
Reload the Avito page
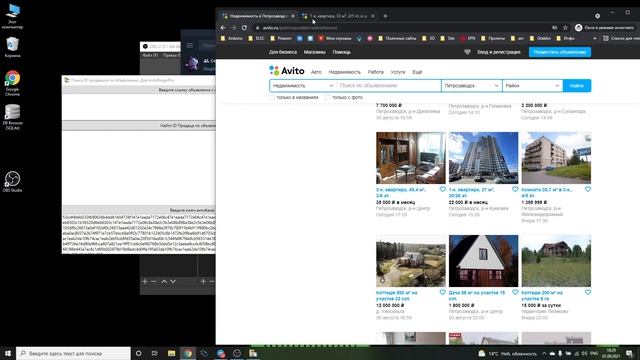pyautogui.click(x=244, y=28)
